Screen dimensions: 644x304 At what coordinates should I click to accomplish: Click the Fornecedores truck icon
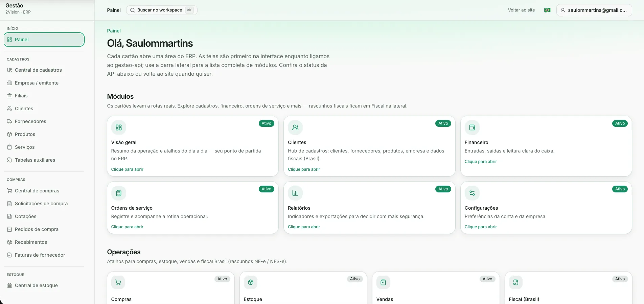(x=9, y=121)
